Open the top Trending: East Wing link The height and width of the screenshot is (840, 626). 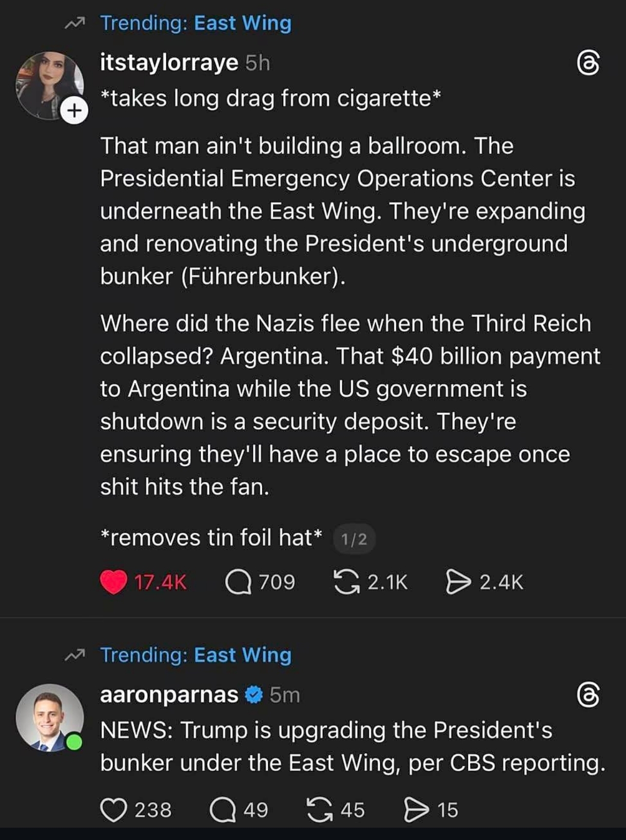coord(195,23)
